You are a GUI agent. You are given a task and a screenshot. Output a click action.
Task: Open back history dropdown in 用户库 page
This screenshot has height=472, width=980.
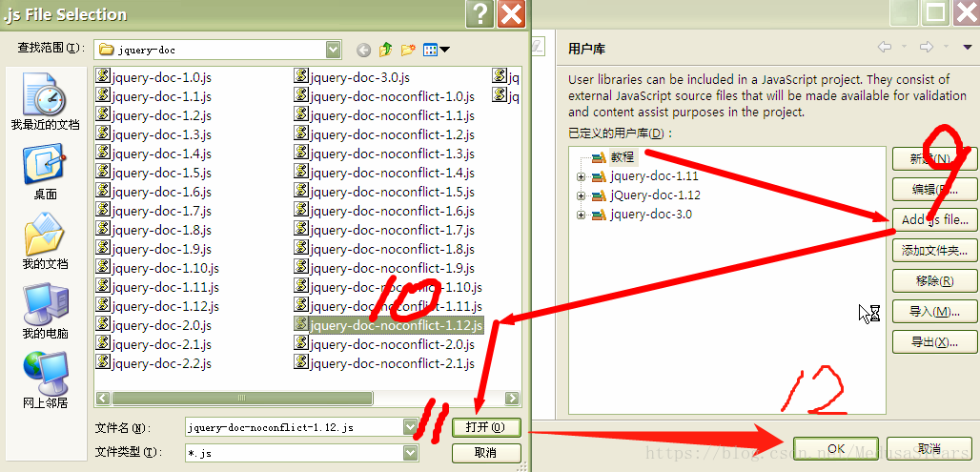coord(904,48)
